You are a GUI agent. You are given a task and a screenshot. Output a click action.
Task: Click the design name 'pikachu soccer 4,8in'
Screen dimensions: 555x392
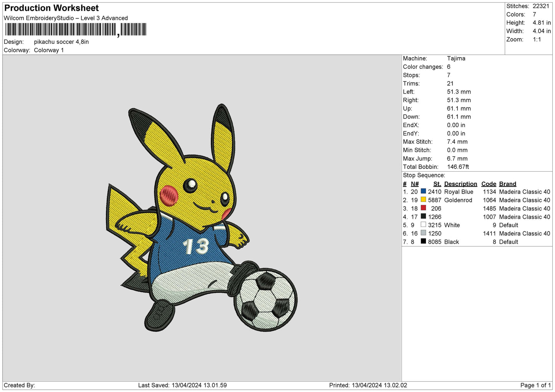(x=61, y=42)
